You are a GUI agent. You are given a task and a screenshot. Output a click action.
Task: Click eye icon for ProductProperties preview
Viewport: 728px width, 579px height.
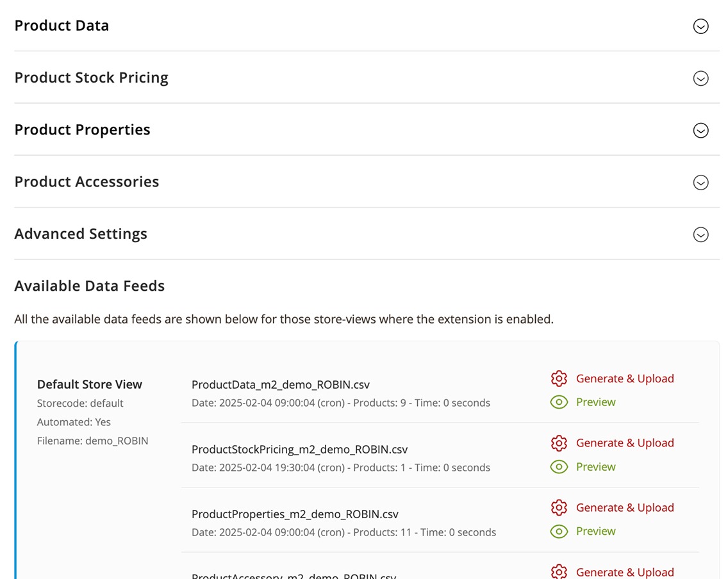click(x=559, y=531)
